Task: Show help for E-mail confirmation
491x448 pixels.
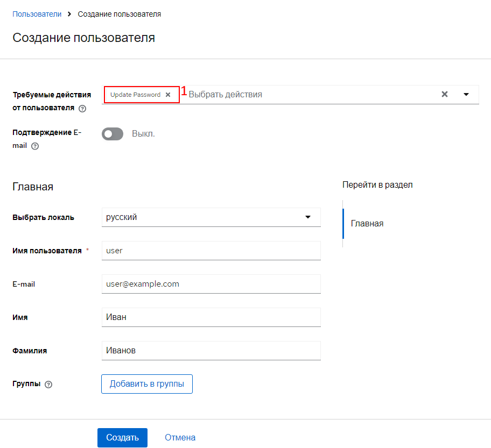Action: (35, 146)
